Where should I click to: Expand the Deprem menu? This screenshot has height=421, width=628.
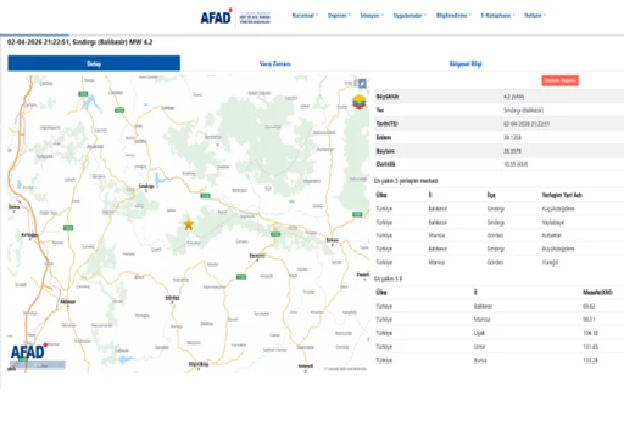click(x=339, y=16)
